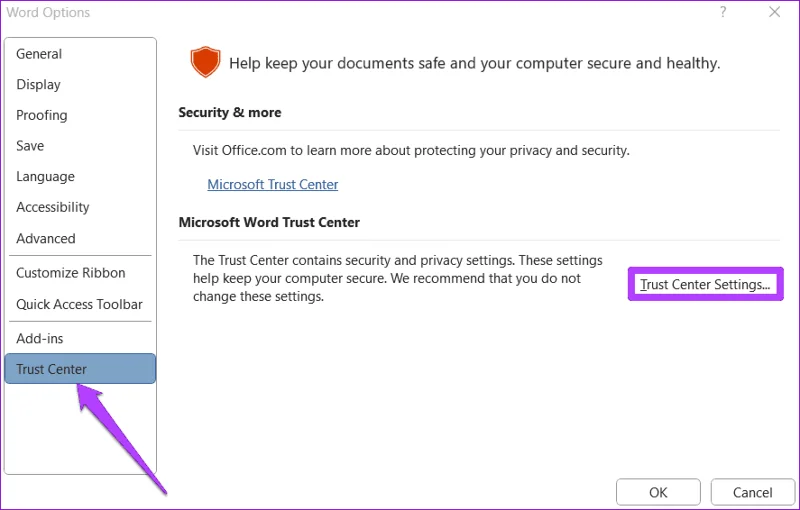The image size is (800, 510).
Task: Click the help question mark icon
Action: click(723, 12)
